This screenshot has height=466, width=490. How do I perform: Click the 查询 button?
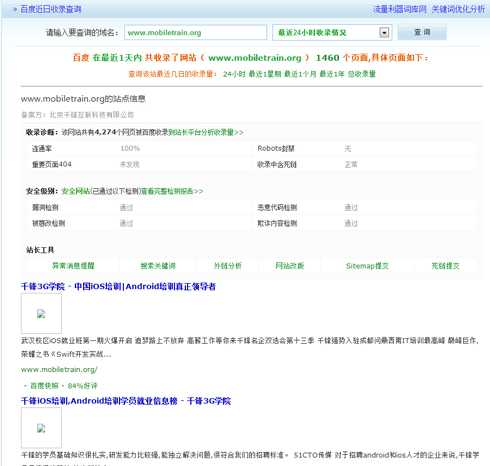(422, 32)
